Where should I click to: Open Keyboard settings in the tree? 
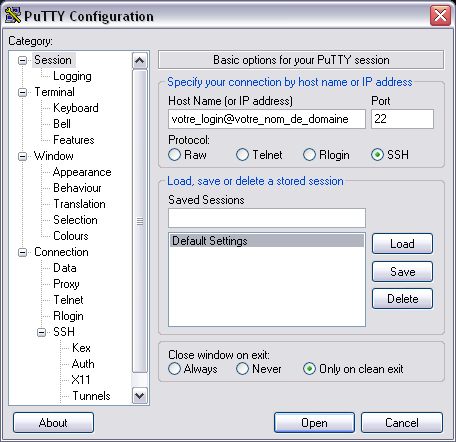tap(76, 108)
